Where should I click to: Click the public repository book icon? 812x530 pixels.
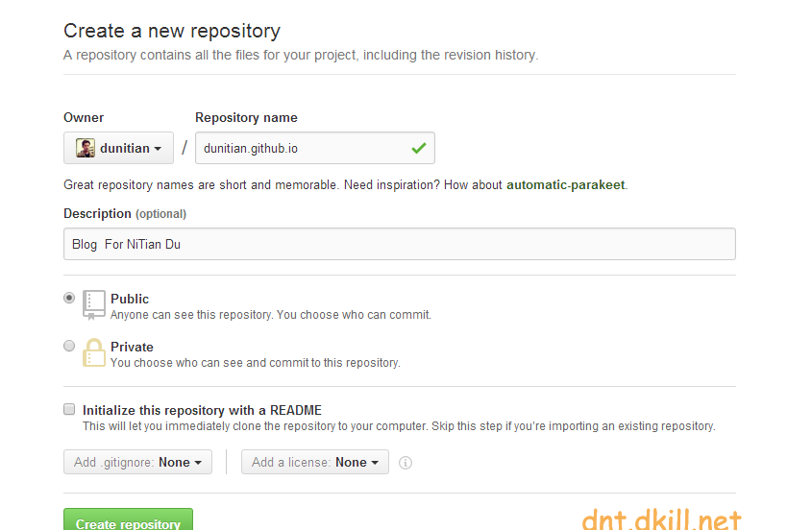(x=94, y=305)
